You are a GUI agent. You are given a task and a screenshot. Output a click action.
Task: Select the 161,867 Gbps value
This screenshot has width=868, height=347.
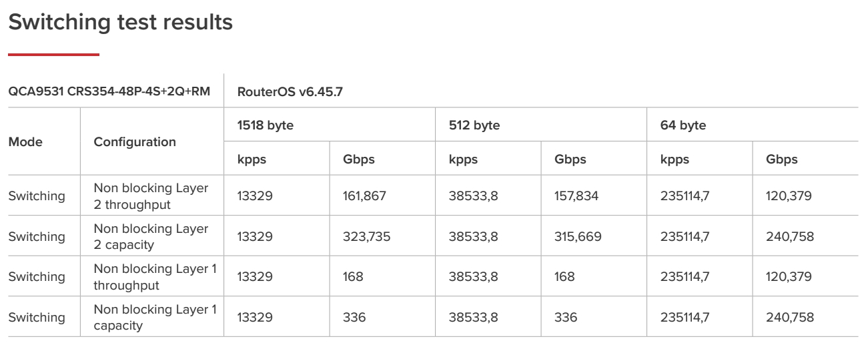366,196
